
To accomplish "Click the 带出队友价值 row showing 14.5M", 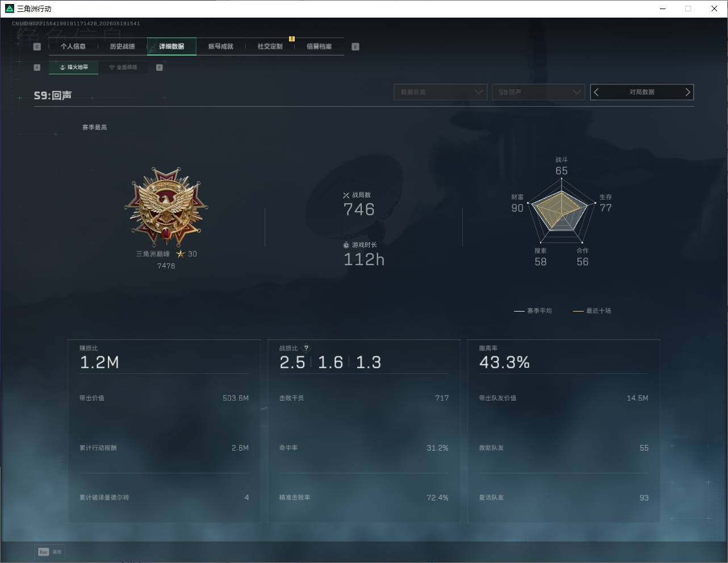I will (563, 398).
